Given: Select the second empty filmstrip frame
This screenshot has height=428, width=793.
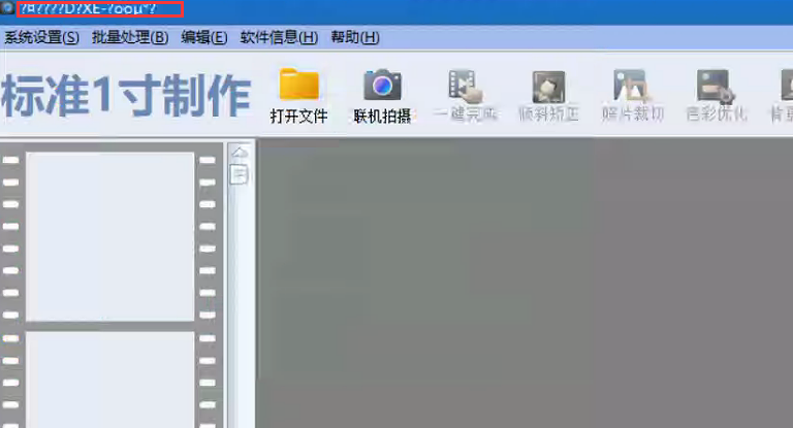Looking at the screenshot, I should tap(110, 379).
